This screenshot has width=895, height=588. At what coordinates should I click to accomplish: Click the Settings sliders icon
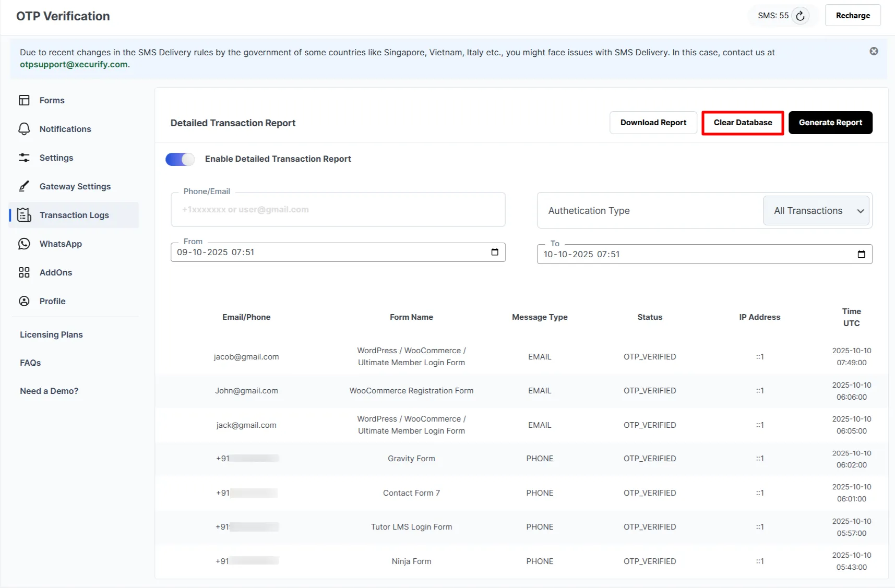pyautogui.click(x=24, y=158)
